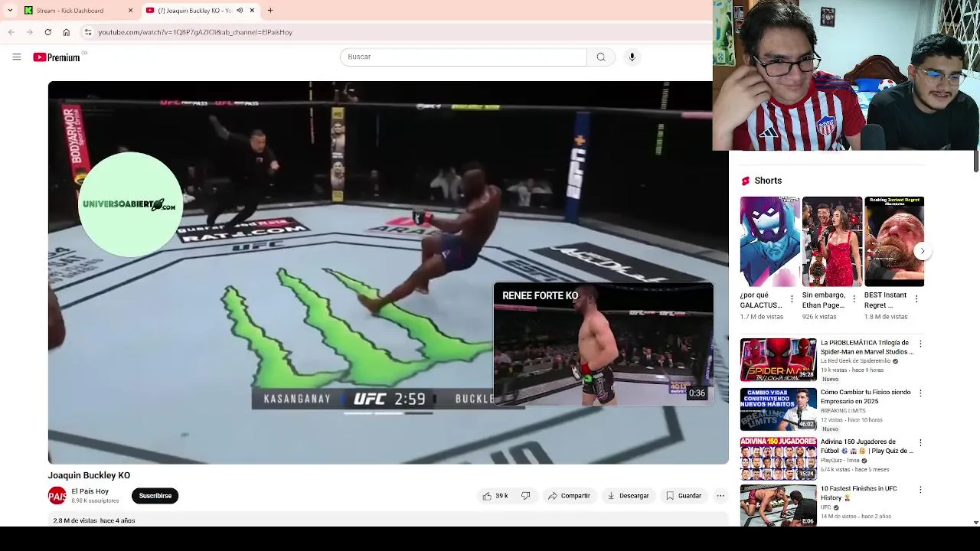
Task: Open the Spider-Man trilogy video thumbnail
Action: click(779, 360)
